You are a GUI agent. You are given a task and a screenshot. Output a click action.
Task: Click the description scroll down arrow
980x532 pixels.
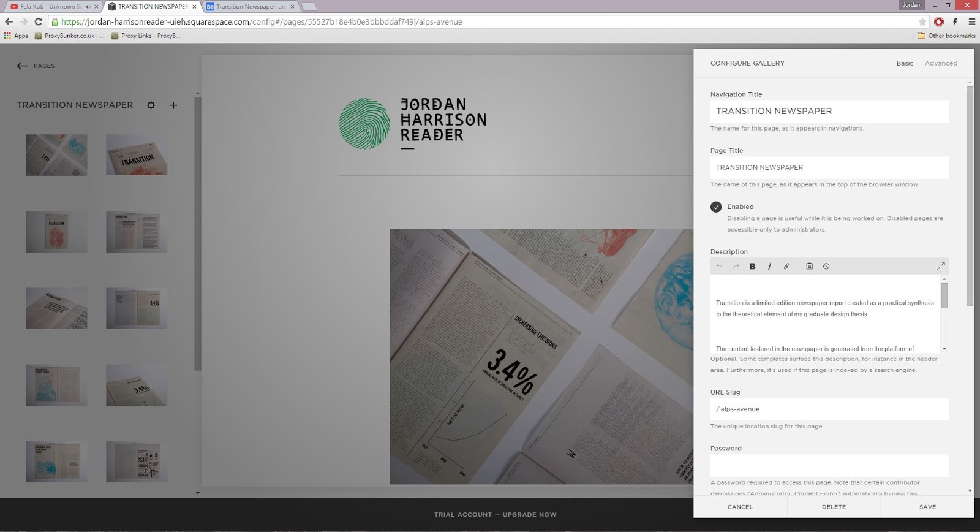tap(944, 348)
